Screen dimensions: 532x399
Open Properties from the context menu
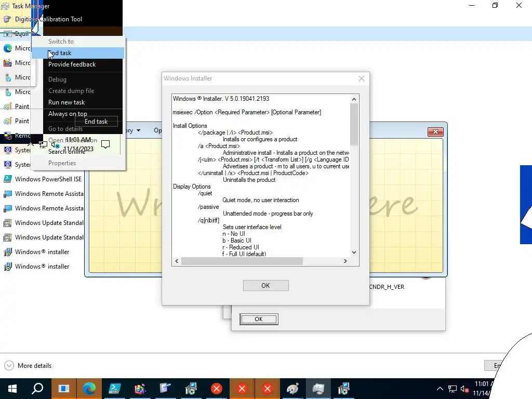[62, 163]
